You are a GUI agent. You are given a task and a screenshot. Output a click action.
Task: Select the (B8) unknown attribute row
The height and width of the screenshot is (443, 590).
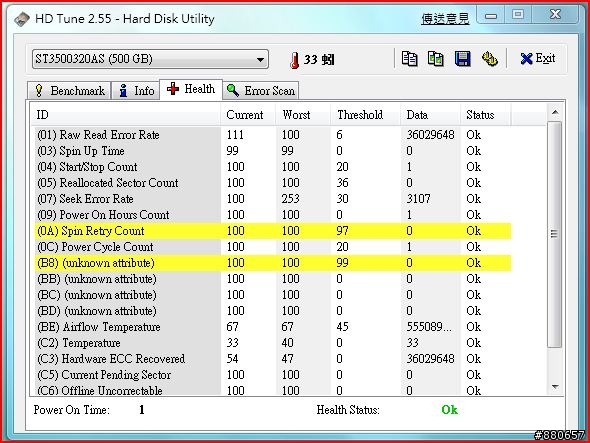click(x=273, y=263)
